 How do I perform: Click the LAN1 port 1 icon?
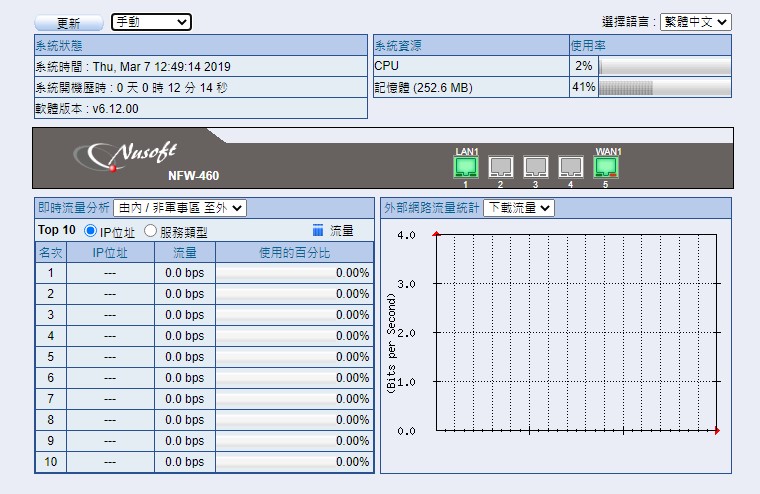pos(466,167)
